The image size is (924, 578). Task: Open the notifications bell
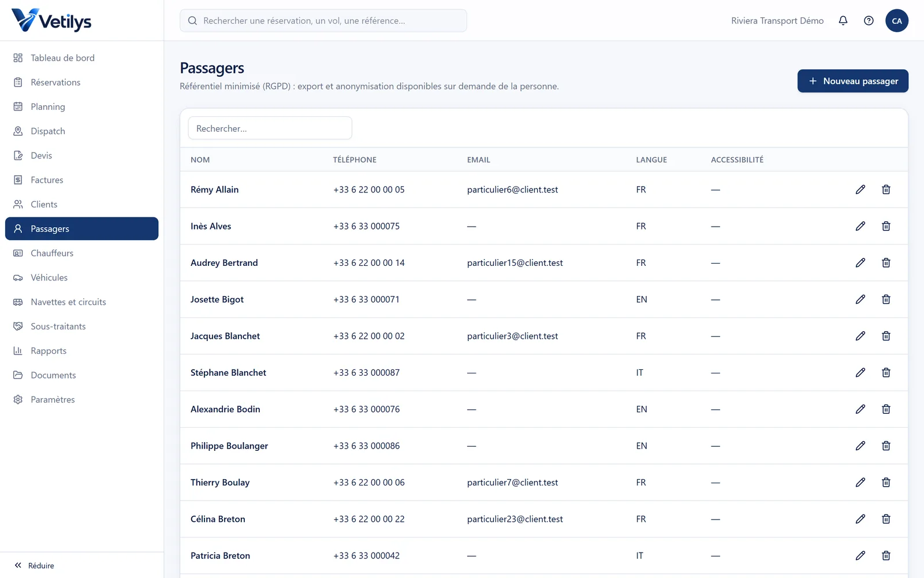click(x=843, y=21)
